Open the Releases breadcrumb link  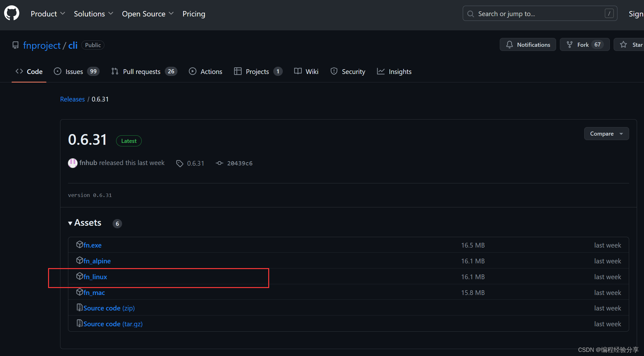(x=72, y=99)
